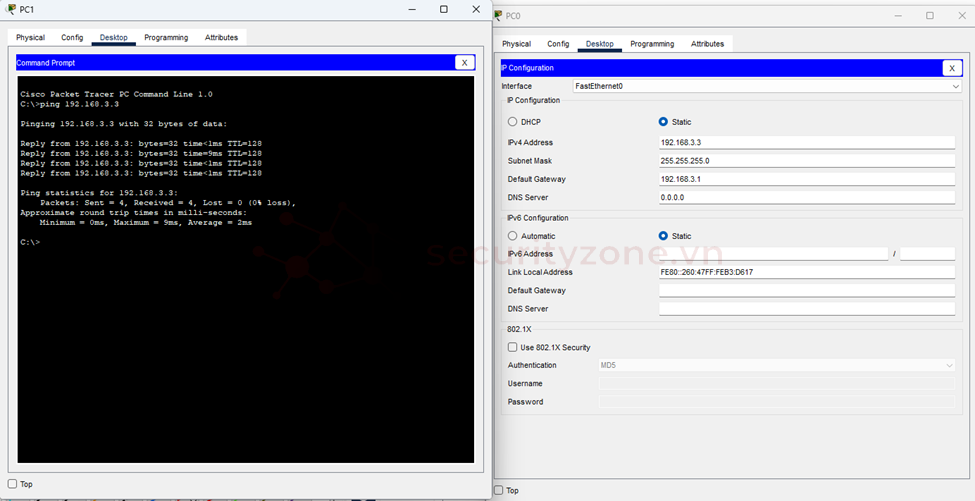Close the PC0 window

click(962, 16)
